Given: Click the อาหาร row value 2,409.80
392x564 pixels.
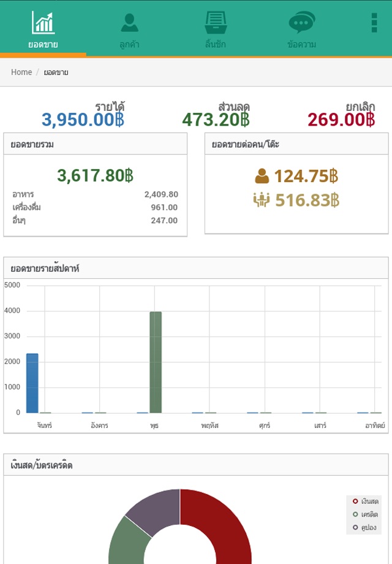Looking at the screenshot, I should [161, 194].
